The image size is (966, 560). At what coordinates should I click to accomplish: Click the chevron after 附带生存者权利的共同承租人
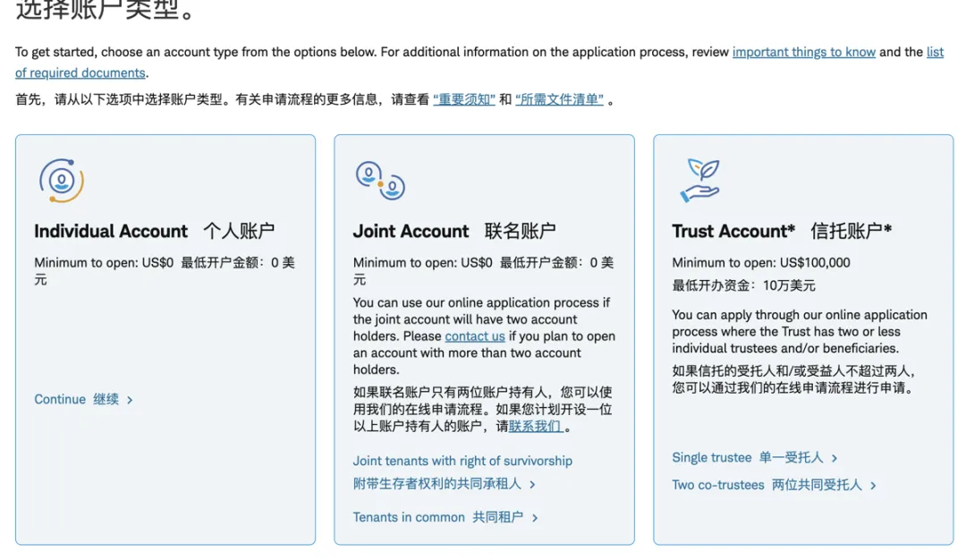533,485
